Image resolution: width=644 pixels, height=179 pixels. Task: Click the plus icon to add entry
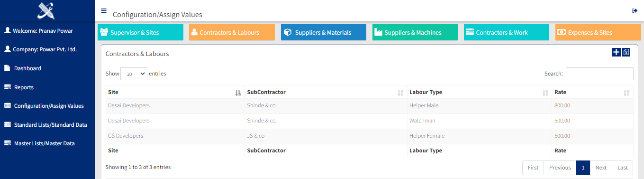point(616,52)
